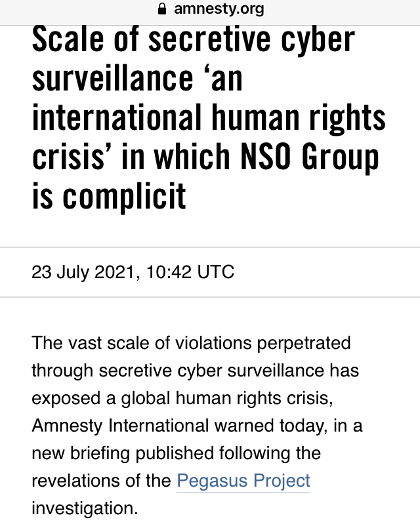
Task: Click 'The vast scale of violations' text
Action: click(142, 343)
